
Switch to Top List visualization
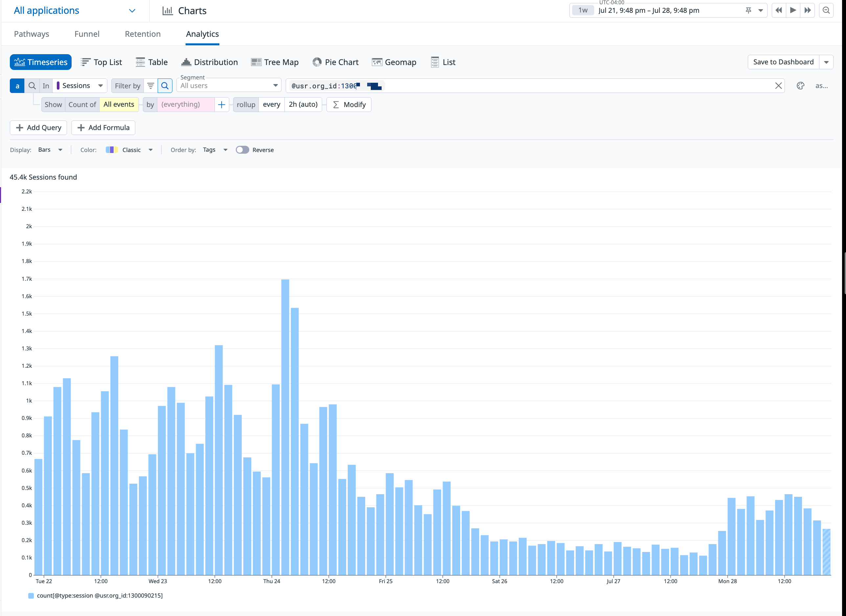[101, 62]
